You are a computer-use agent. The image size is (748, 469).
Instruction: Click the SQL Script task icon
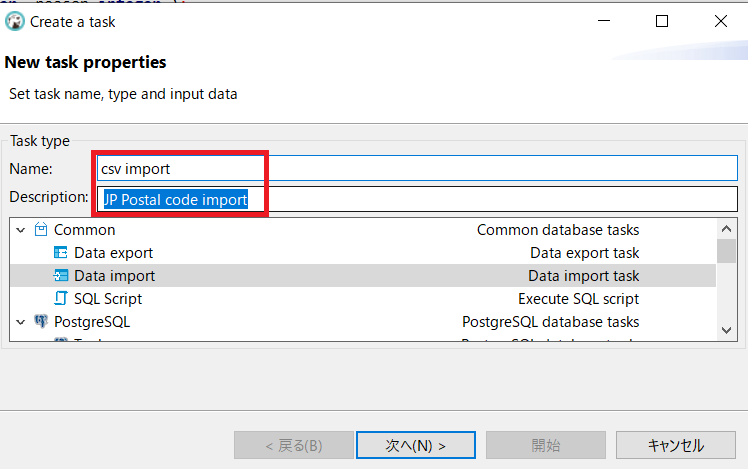click(x=61, y=298)
